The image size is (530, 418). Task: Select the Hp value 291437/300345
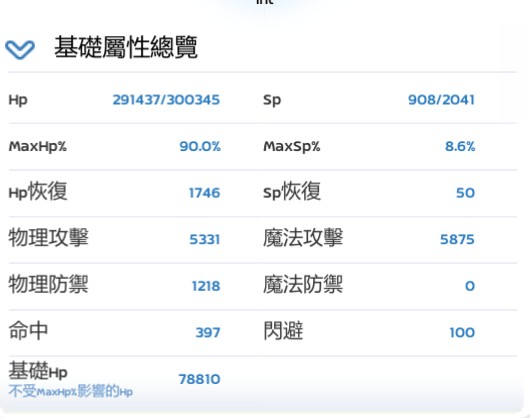[x=166, y=100]
